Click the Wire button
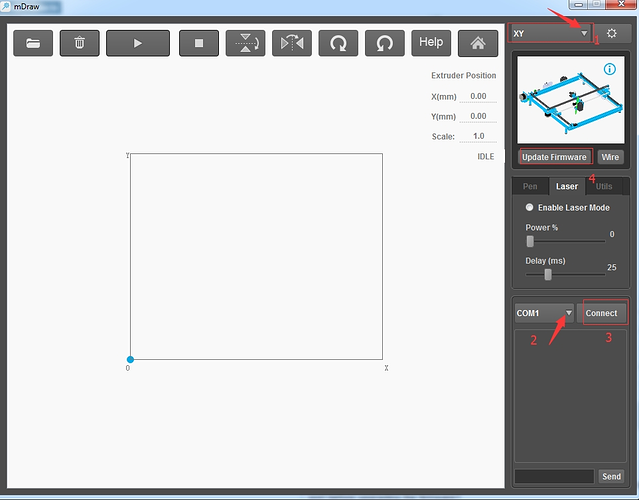Screen dimensions: 639x500 pyautogui.click(x=610, y=157)
